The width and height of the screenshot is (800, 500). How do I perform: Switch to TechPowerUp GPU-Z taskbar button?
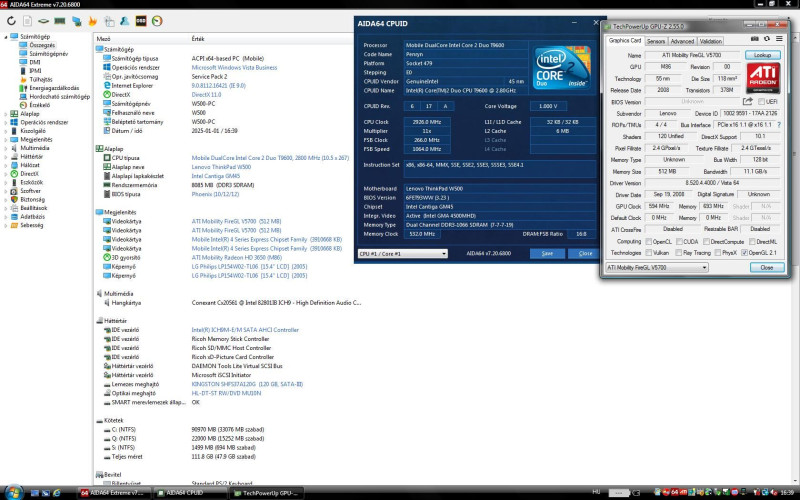pos(266,493)
